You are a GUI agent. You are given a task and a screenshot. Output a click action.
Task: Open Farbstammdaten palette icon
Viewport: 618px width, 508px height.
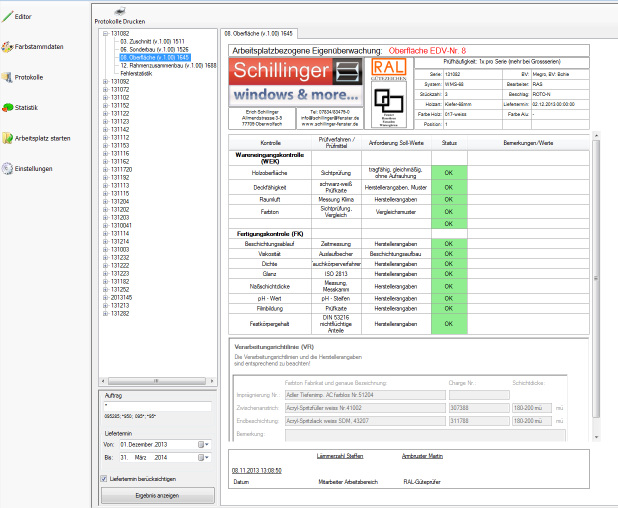point(7,46)
